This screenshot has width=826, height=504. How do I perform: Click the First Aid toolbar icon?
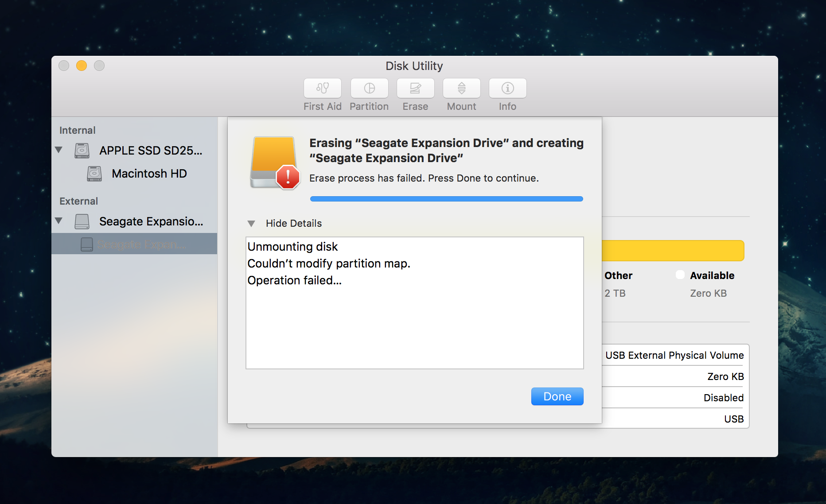coord(322,88)
